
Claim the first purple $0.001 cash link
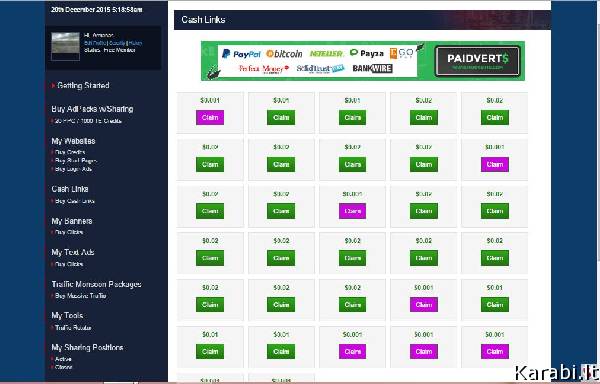point(210,117)
